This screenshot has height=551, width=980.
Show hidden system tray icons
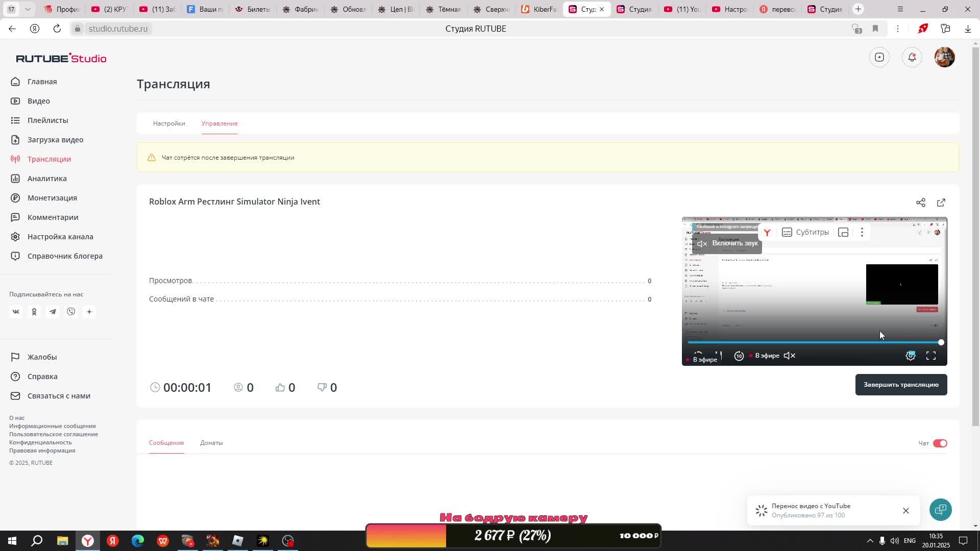(870, 541)
